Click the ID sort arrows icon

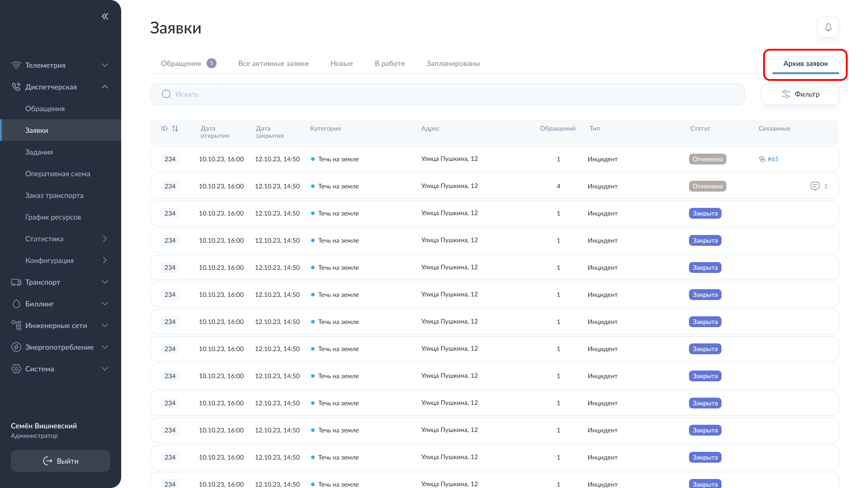pos(175,129)
